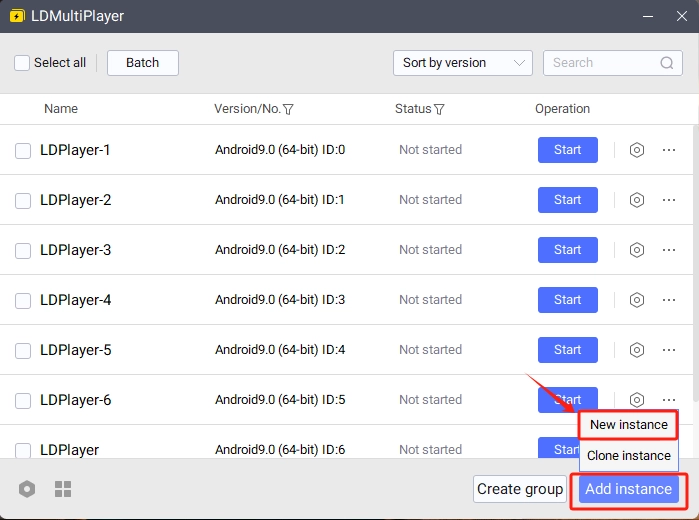Click the Version/No. filter funnel icon
The image size is (699, 520).
(288, 109)
